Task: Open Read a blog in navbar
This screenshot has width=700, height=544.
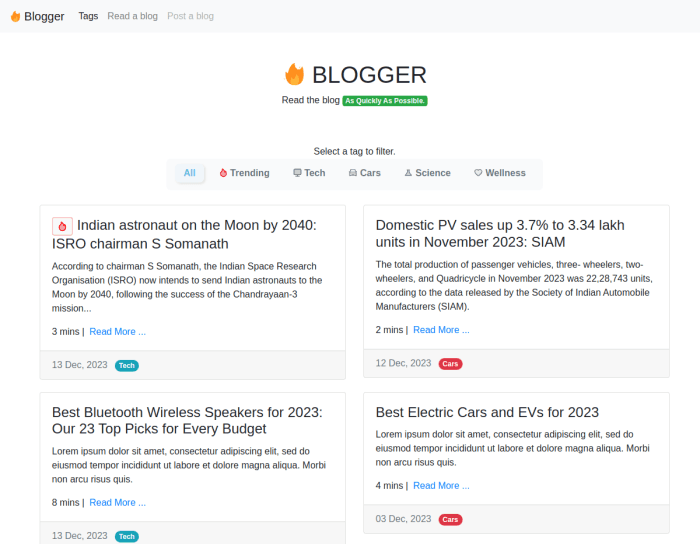Action: point(133,16)
